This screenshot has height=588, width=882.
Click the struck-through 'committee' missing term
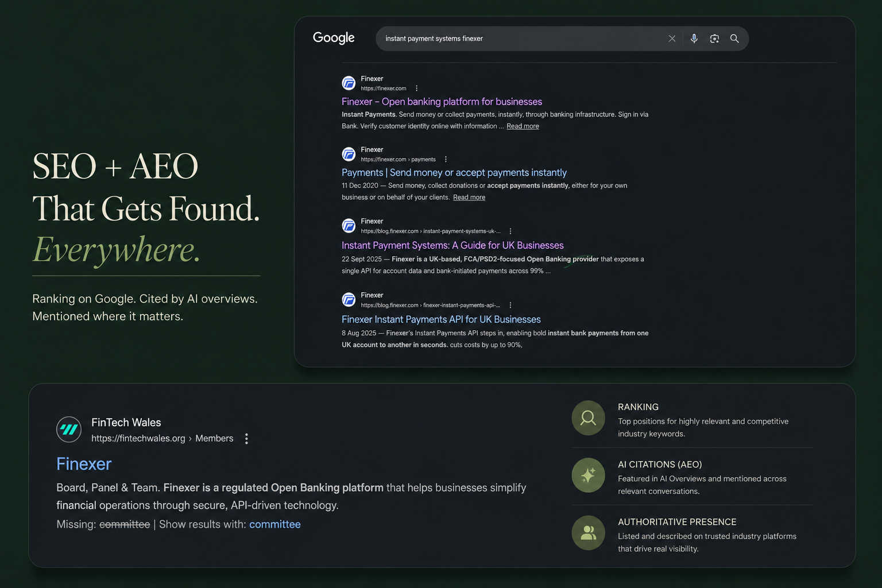point(125,524)
